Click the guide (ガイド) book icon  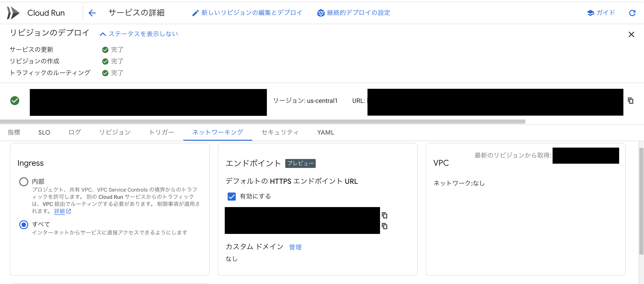591,13
